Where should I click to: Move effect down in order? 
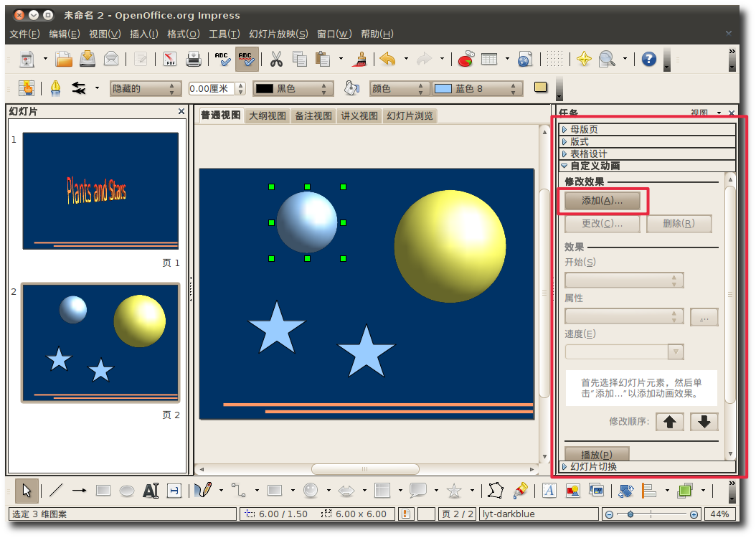pyautogui.click(x=704, y=422)
